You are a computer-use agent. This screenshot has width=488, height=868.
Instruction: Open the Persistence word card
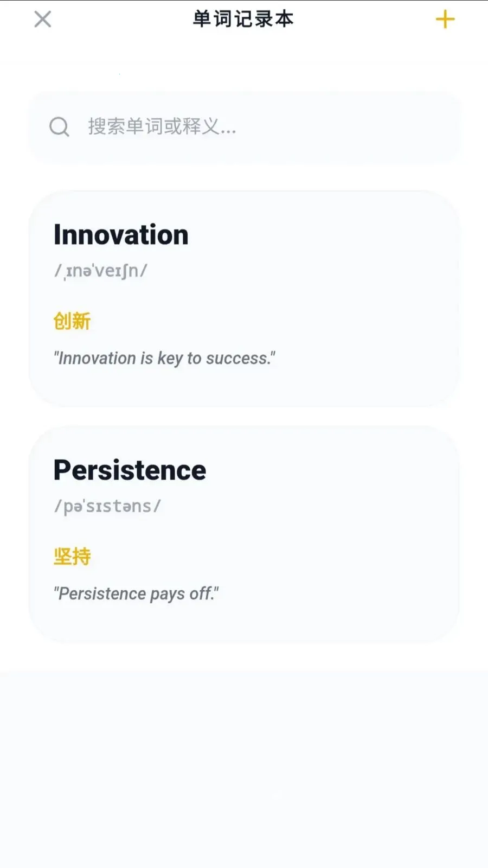click(x=244, y=534)
